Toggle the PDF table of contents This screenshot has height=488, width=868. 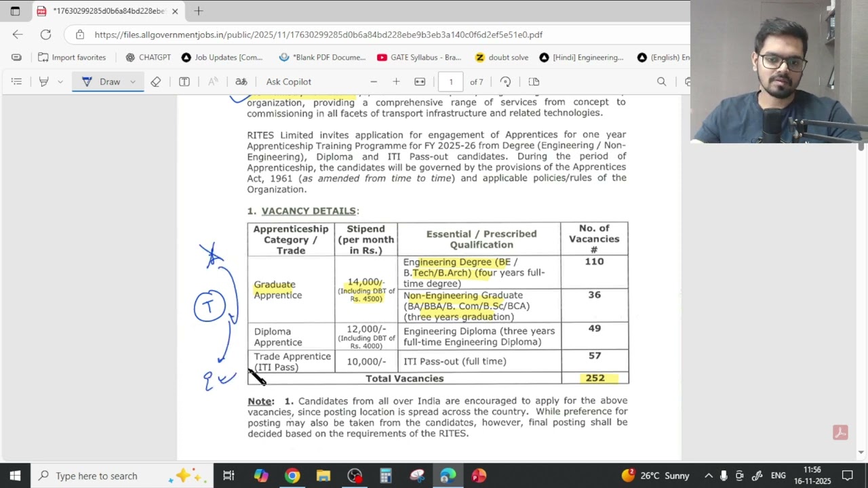point(16,82)
